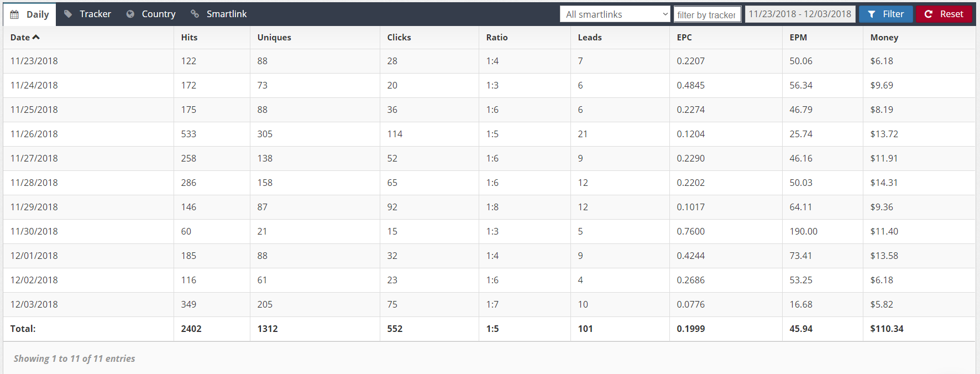The height and width of the screenshot is (374, 980).
Task: Sort table by Hits column header
Action: 189,38
